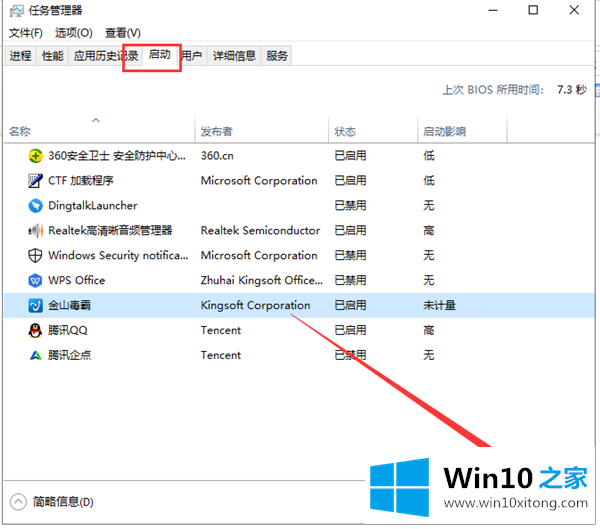Collapse to 简略信息 with the arrow icon
600x529 pixels.
[x=18, y=502]
